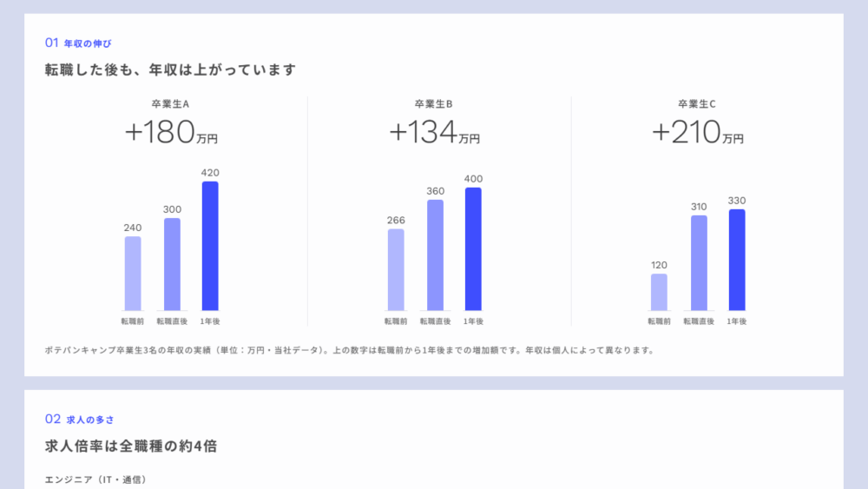The image size is (868, 489).
Task: Click the heading '転職した後も、年収は上がっています'
Action: [x=170, y=69]
